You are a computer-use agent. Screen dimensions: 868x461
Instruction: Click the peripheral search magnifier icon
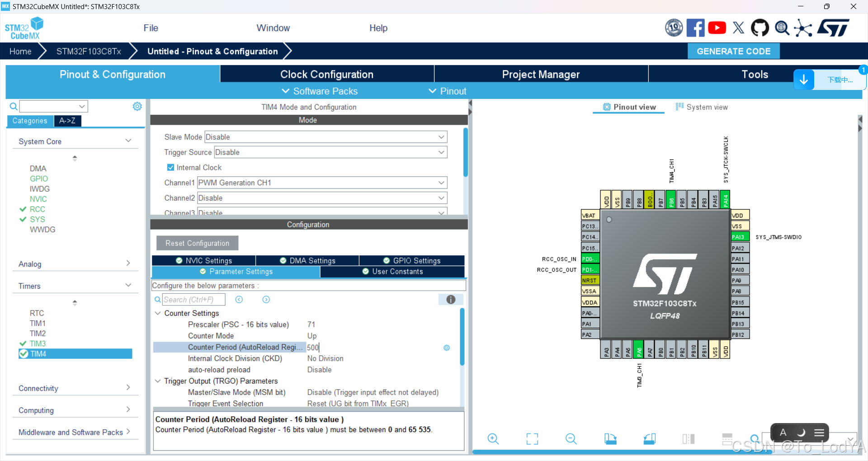pos(14,106)
